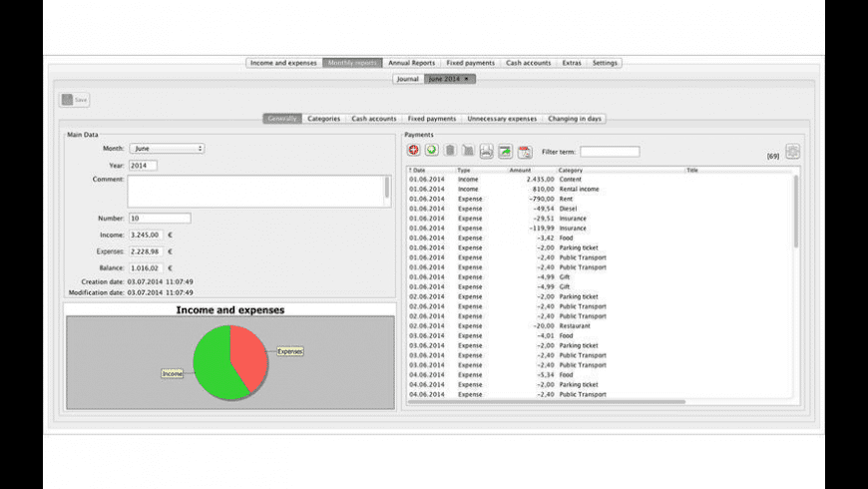Click the Balance field showing 1.016,02

(x=146, y=268)
